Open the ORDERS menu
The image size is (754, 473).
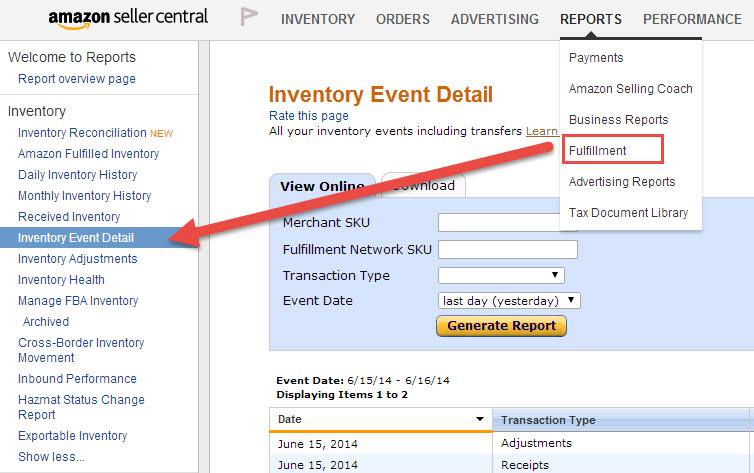pos(403,19)
